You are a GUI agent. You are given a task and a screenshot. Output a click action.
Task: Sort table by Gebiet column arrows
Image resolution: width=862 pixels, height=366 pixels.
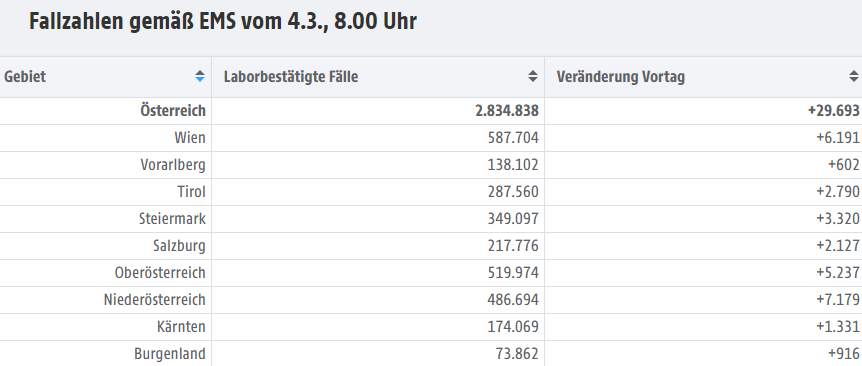point(200,76)
